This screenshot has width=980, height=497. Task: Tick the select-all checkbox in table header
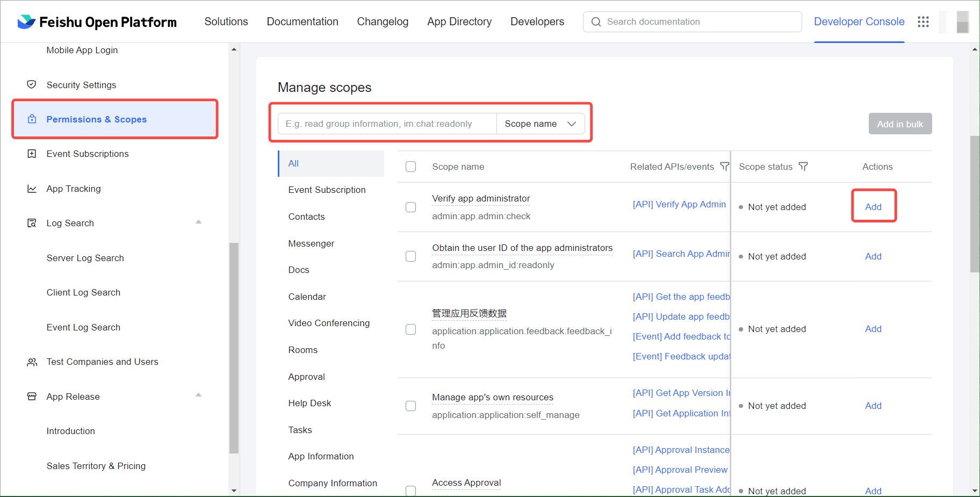coord(411,167)
